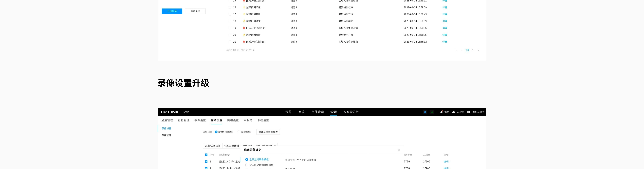
Task: Click the 开始检索 search button
Action: pyautogui.click(x=172, y=11)
